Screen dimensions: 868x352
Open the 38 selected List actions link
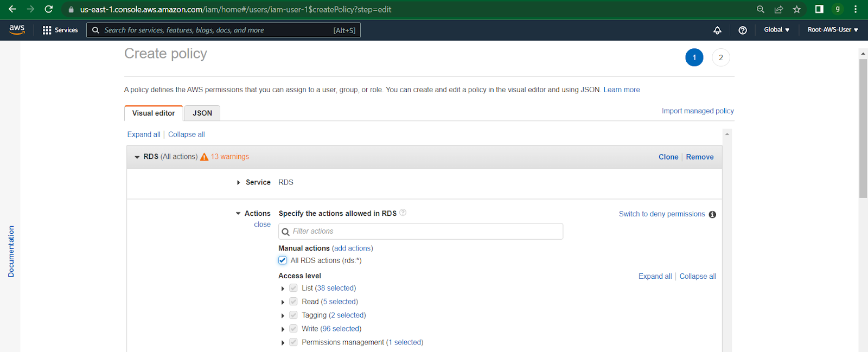point(335,288)
